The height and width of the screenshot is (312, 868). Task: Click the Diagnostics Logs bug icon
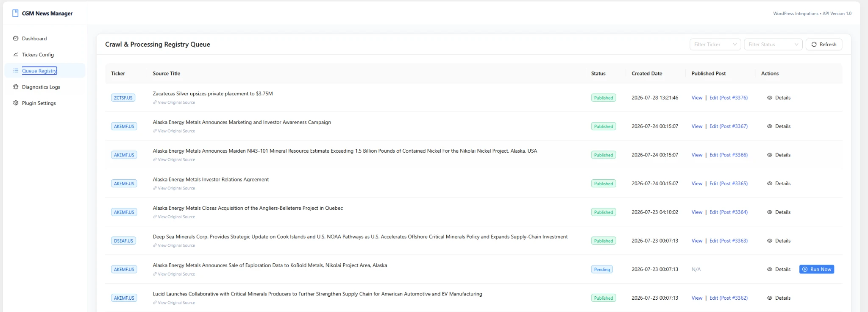coord(16,86)
